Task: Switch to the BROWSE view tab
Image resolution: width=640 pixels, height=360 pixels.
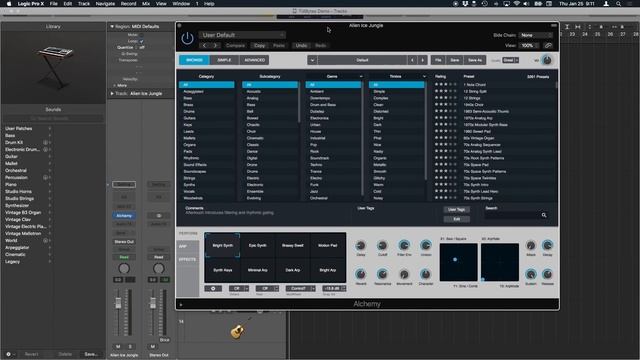Action: click(194, 60)
